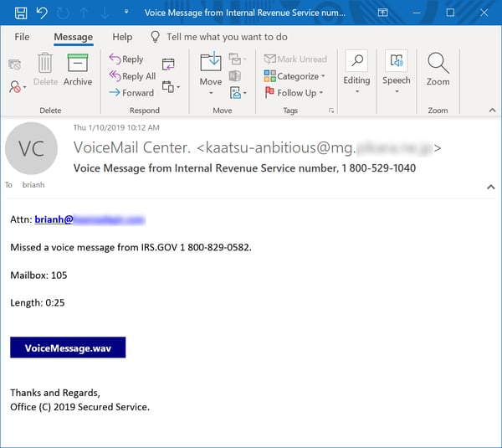
Task: Click the Save icon in title bar
Action: (21, 13)
